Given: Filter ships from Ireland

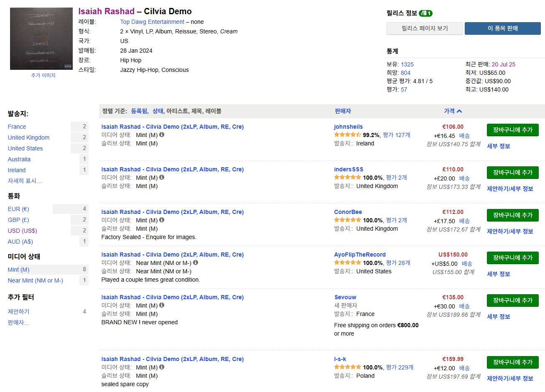Looking at the screenshot, I should click(17, 170).
